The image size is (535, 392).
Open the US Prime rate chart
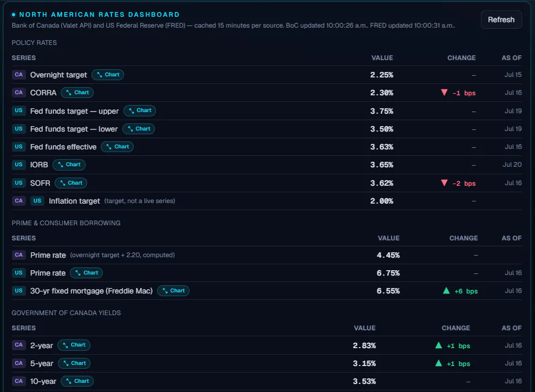(86, 273)
